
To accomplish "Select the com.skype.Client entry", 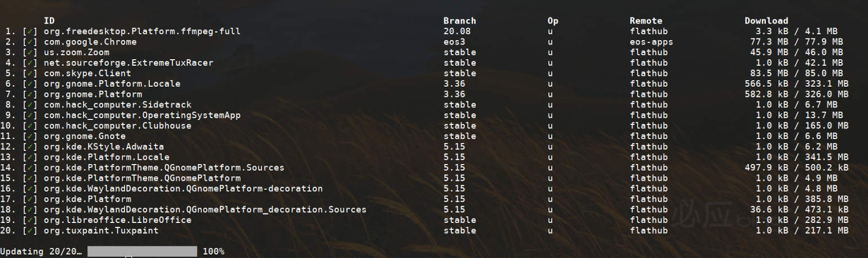I will click(87, 73).
